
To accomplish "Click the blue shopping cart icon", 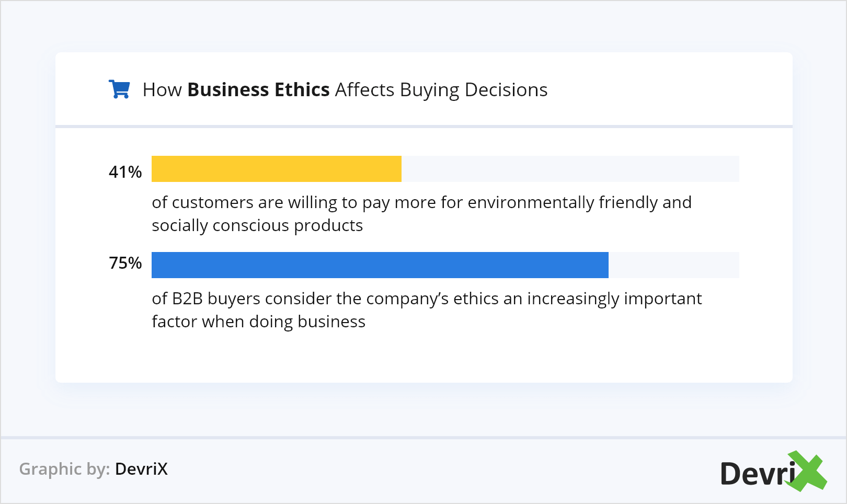I will pos(119,89).
